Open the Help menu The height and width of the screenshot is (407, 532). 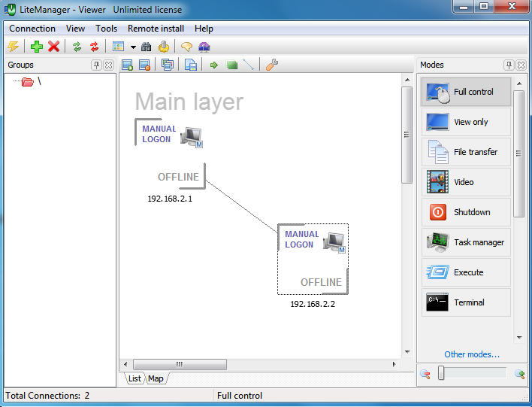[204, 29]
